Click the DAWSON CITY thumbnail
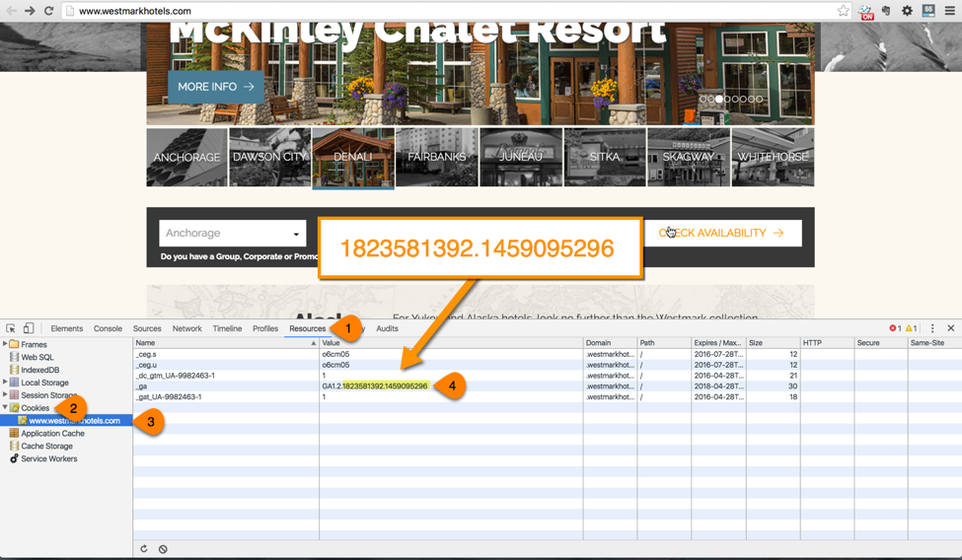962x560 pixels. (x=270, y=157)
